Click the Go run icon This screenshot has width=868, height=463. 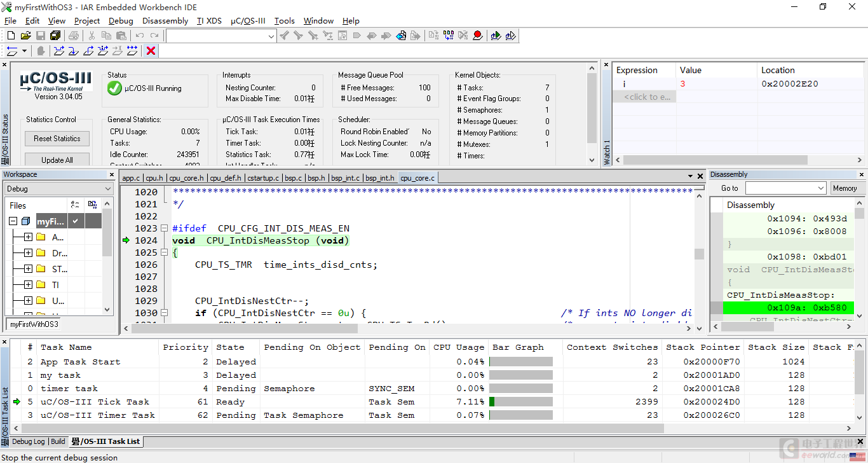pyautogui.click(x=132, y=51)
